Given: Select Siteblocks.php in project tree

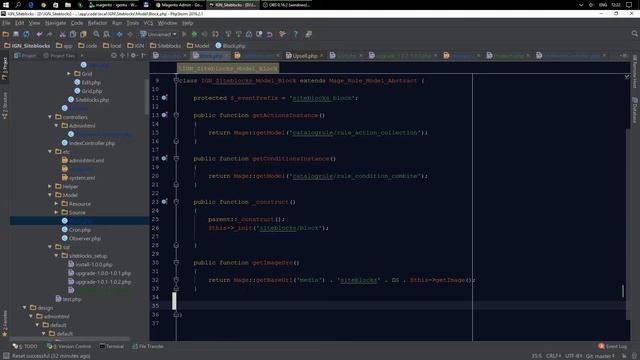Looking at the screenshot, I should tap(89, 100).
